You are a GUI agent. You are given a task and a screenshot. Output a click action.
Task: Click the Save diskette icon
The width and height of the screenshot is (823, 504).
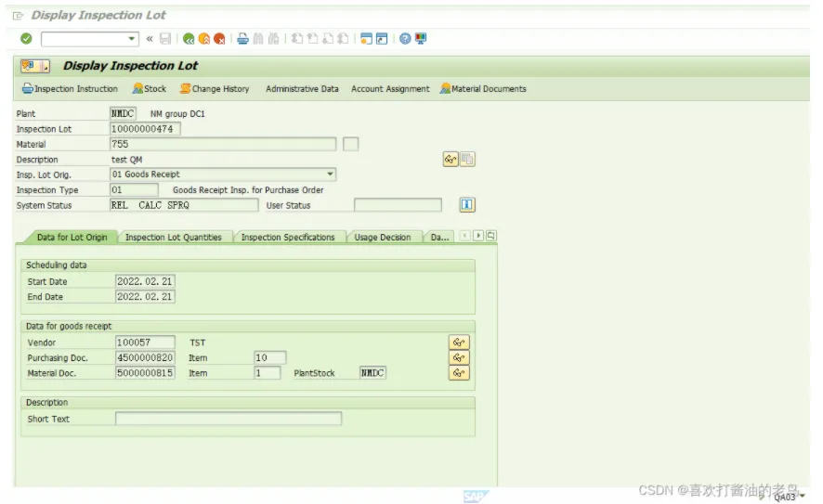165,38
